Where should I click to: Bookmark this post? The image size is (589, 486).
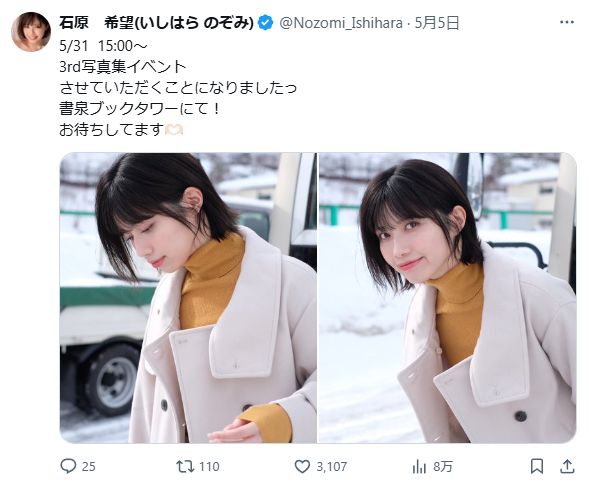pyautogui.click(x=537, y=466)
